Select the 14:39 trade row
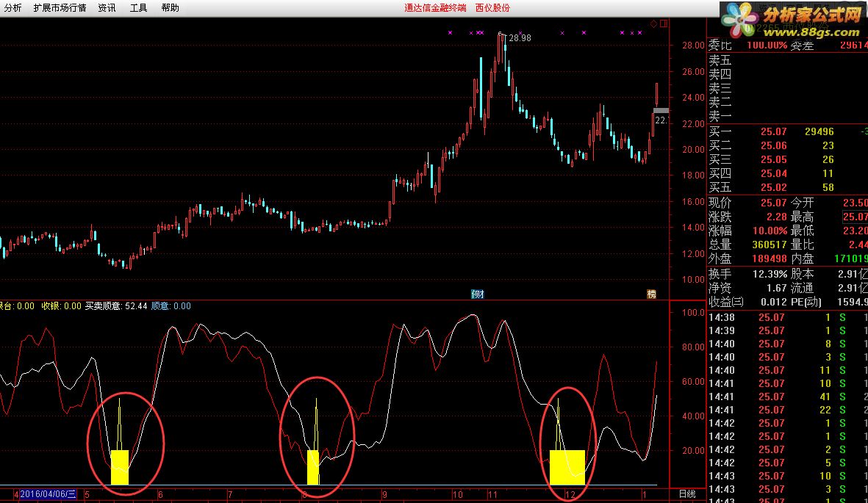This screenshot has height=503, width=868. click(x=788, y=331)
